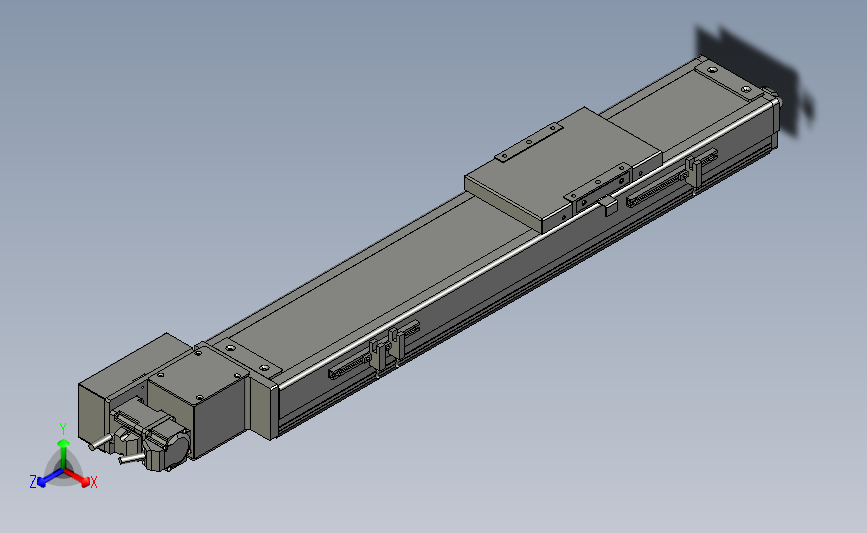This screenshot has height=533, width=867.
Task: Click the red X axis of the orientation triad
Action: pyautogui.click(x=79, y=478)
